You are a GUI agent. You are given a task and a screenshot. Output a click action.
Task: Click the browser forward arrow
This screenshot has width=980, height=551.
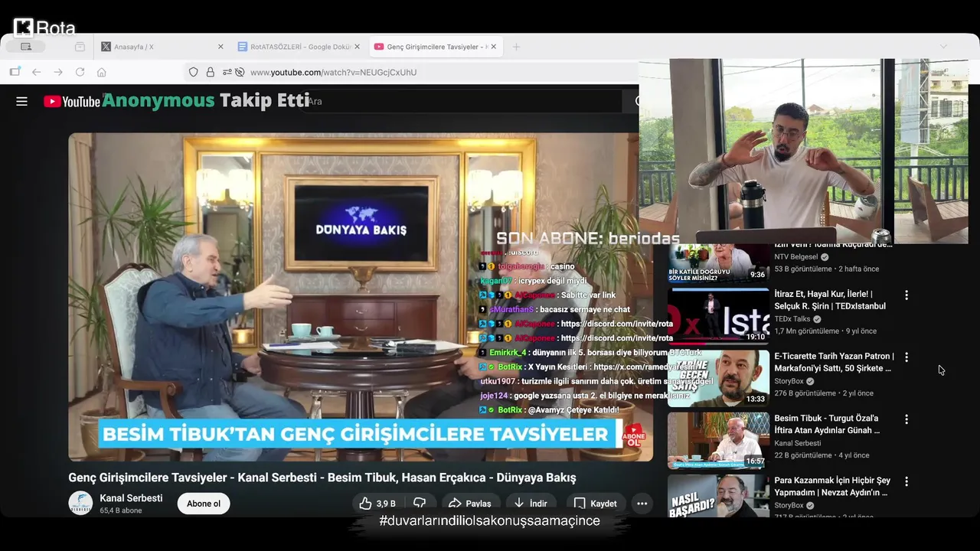pyautogui.click(x=58, y=72)
